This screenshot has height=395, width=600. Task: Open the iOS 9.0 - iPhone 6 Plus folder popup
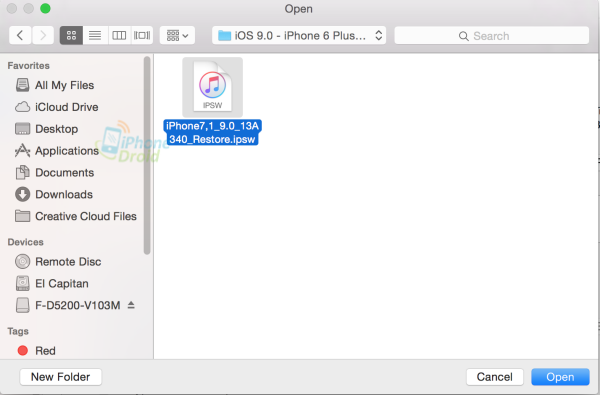coord(299,36)
